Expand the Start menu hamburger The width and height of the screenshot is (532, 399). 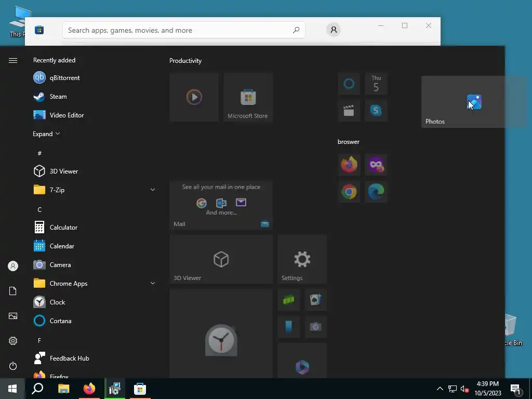pyautogui.click(x=13, y=60)
